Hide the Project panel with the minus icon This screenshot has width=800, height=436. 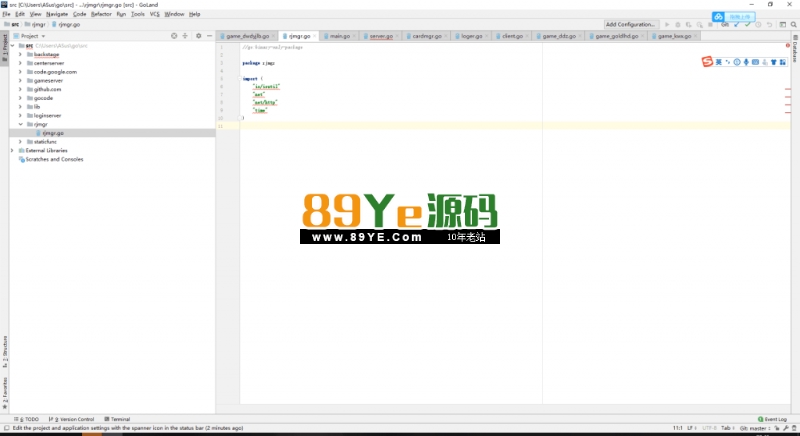[x=209, y=36]
